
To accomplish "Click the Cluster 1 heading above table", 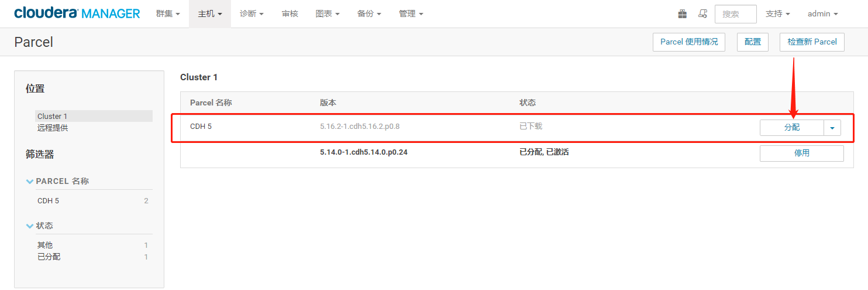I will [199, 77].
